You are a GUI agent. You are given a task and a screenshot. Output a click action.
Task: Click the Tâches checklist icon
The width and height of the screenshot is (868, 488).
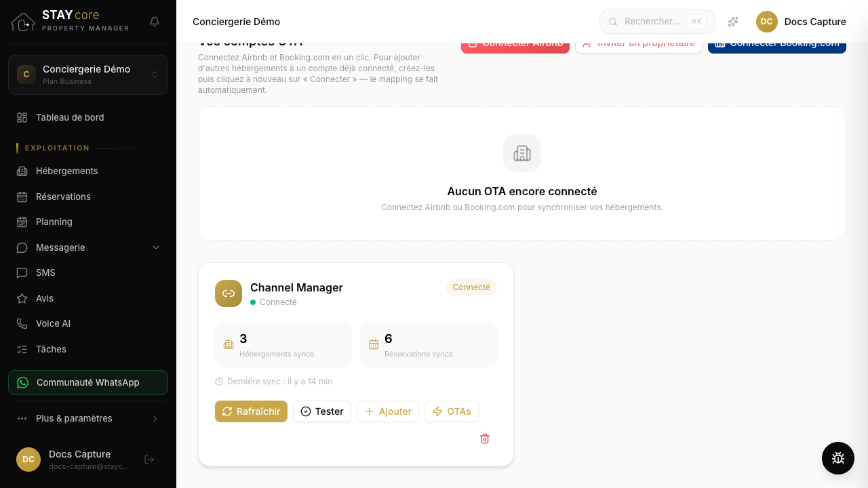click(x=22, y=349)
